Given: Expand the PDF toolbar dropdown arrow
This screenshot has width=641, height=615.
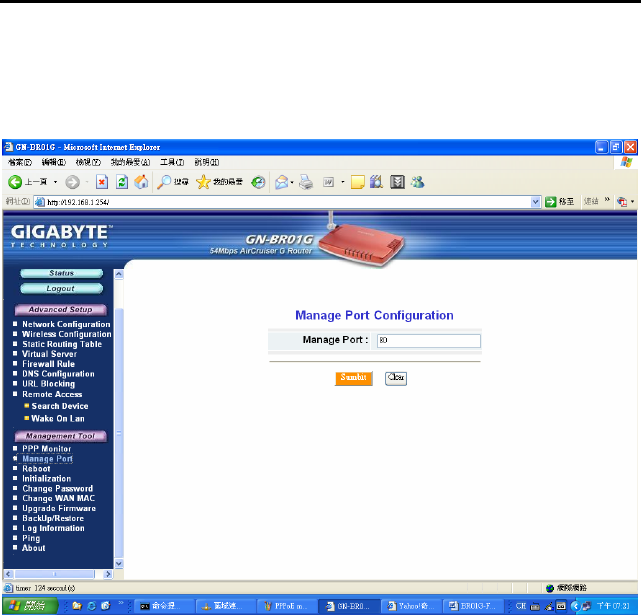Looking at the screenshot, I should click(x=632, y=202).
